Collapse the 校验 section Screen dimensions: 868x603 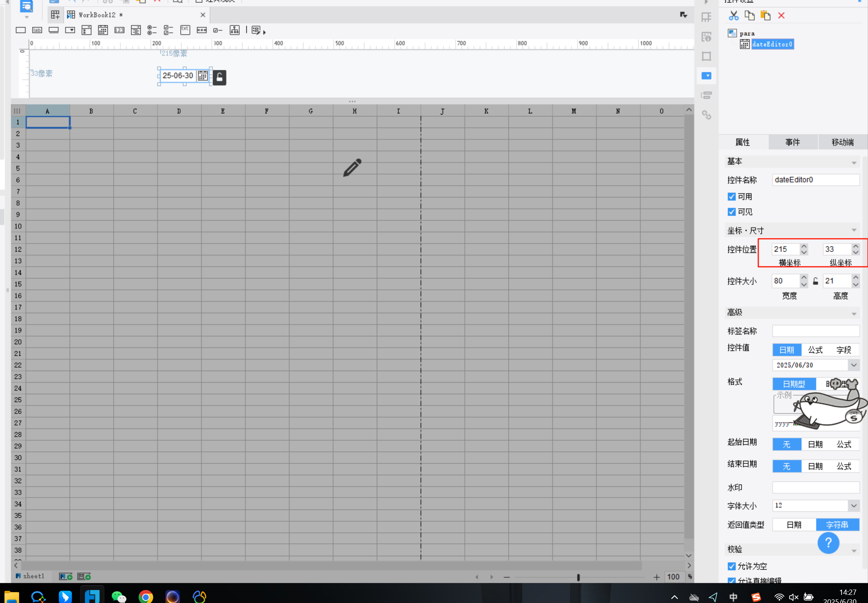click(x=854, y=551)
